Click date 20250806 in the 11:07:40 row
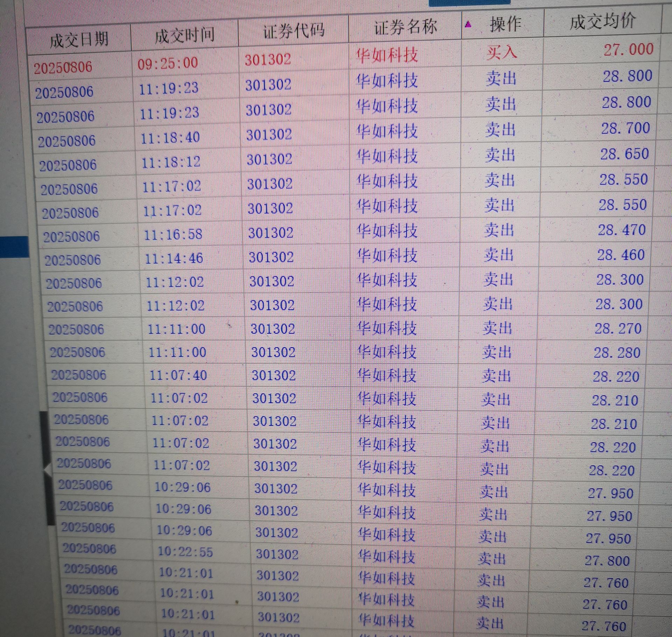This screenshot has width=672, height=637. pos(79,375)
